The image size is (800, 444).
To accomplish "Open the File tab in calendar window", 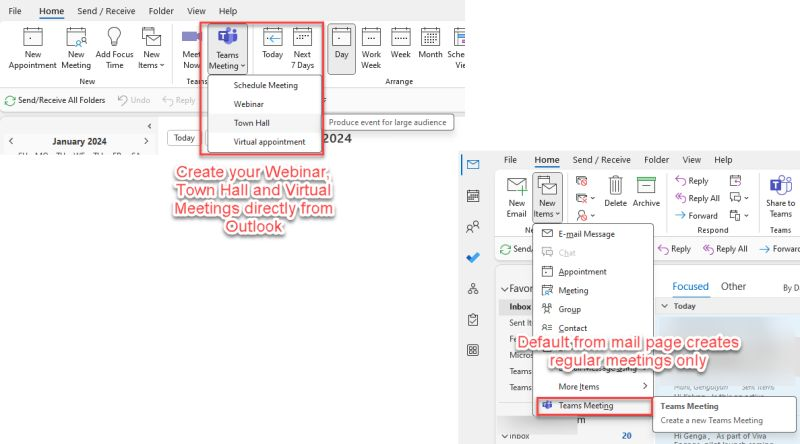I will pyautogui.click(x=15, y=11).
